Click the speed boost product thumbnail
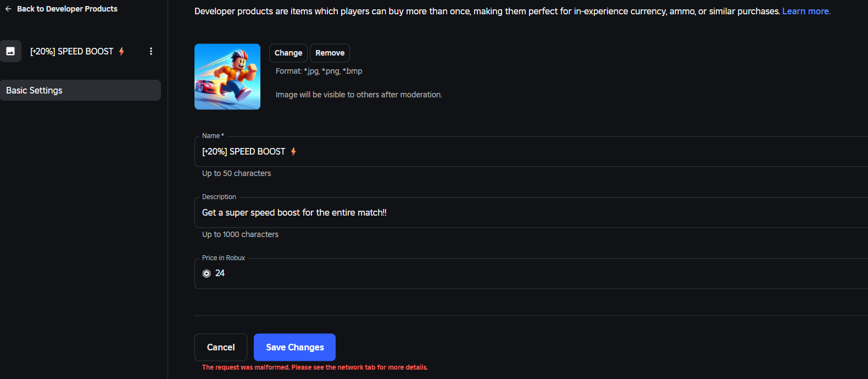 tap(227, 76)
